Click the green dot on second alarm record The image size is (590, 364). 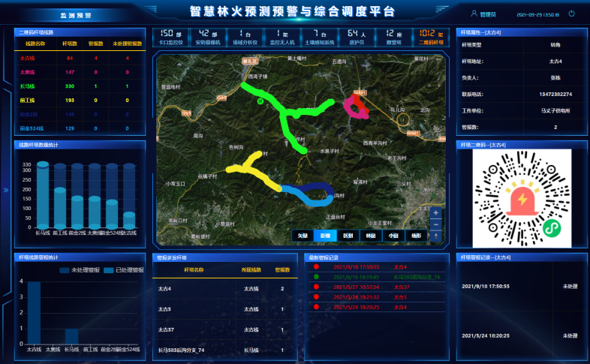click(316, 277)
